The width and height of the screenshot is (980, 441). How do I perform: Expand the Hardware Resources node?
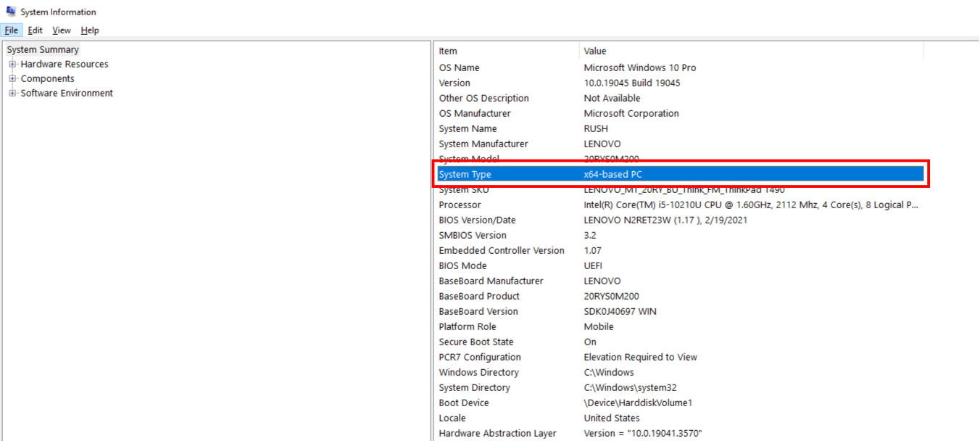12,64
